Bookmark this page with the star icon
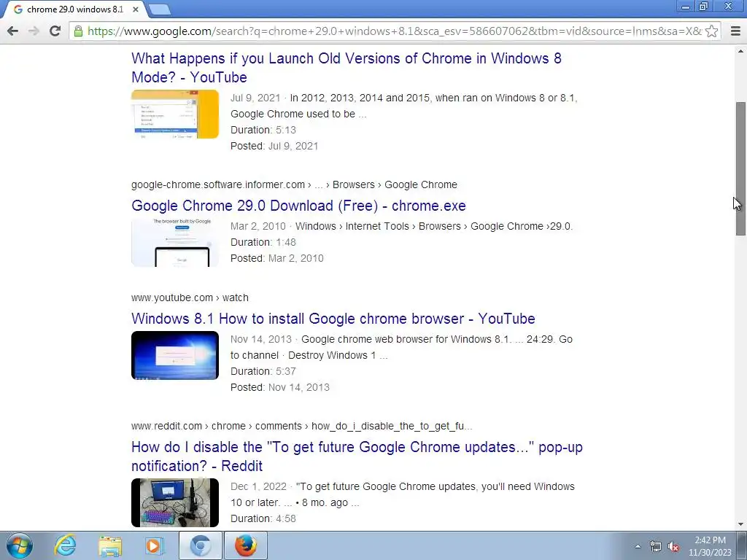 711,31
